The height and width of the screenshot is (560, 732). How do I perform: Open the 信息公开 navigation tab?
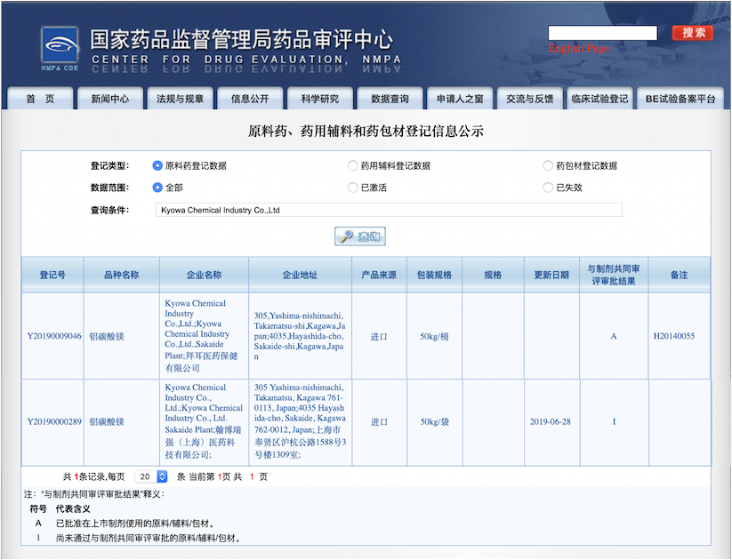(250, 99)
